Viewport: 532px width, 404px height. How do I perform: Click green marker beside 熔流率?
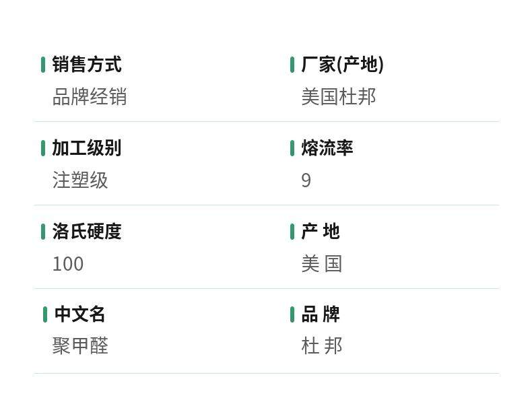point(292,148)
